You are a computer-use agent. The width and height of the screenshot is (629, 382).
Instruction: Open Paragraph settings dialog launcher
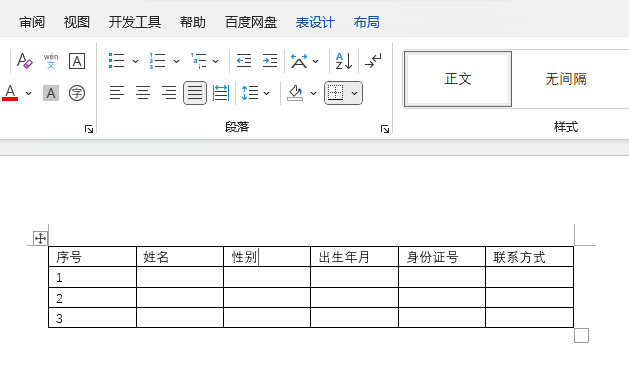click(x=385, y=129)
